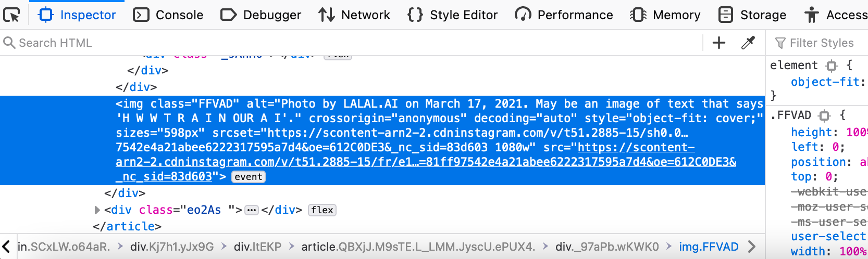Screen dimensions: 868x259
Task: Highlight elements matching element rule selector
Action: [832, 66]
